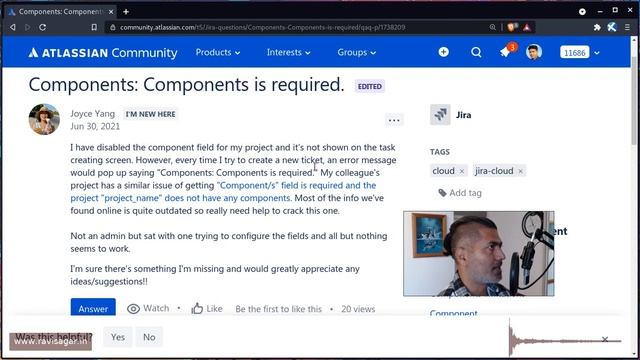The width and height of the screenshot is (640, 360).
Task: Click the browser address bar URL
Action: tap(262, 27)
